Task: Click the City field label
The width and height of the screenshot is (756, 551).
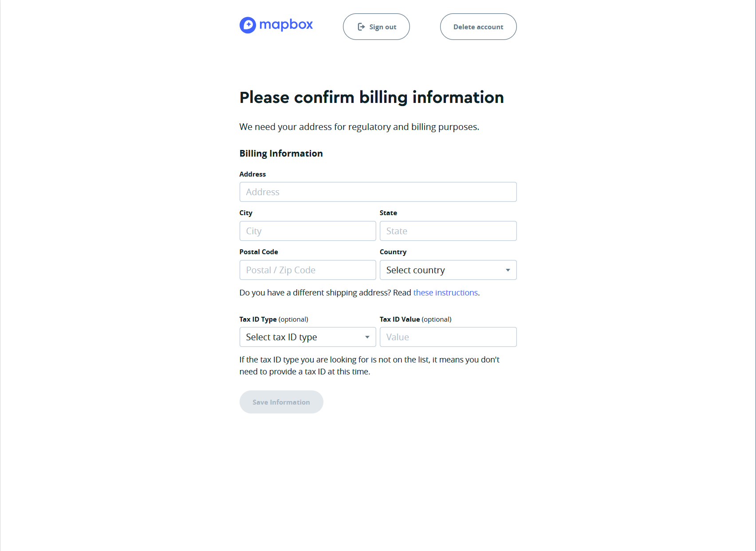Action: pos(246,213)
